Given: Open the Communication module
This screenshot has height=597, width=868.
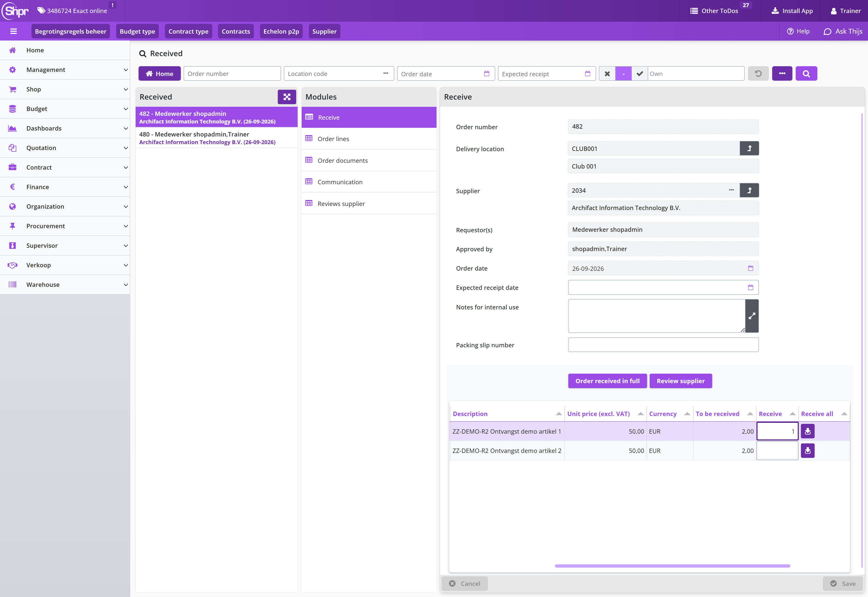Looking at the screenshot, I should pyautogui.click(x=369, y=182).
